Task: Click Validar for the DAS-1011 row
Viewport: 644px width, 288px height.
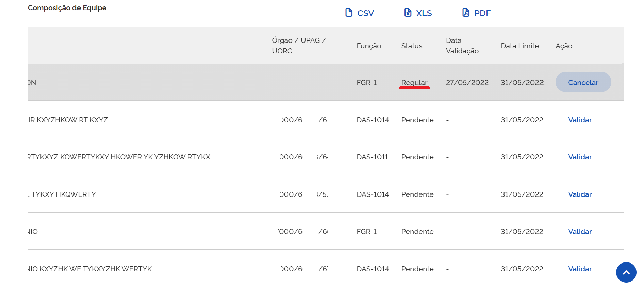Action: tap(580, 157)
